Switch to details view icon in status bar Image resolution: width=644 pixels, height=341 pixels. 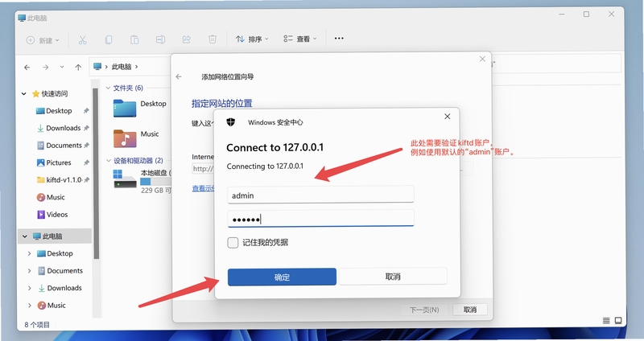pyautogui.click(x=606, y=320)
